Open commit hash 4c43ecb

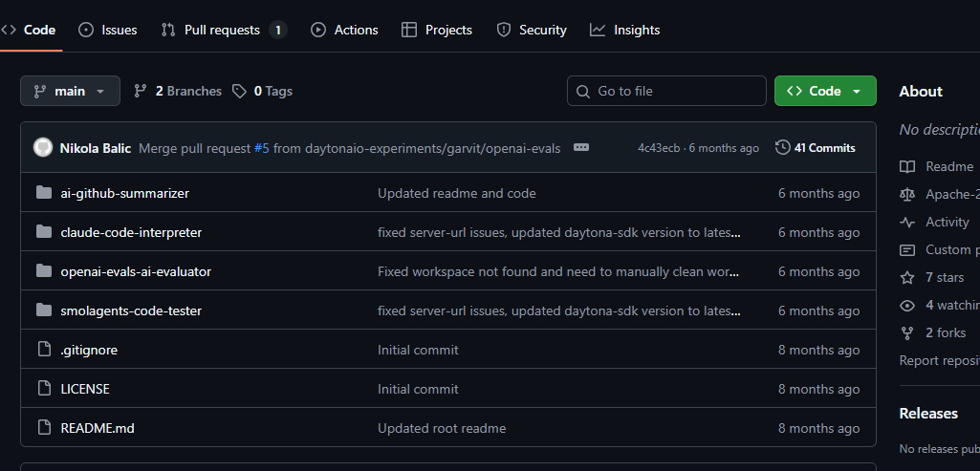[x=659, y=148]
